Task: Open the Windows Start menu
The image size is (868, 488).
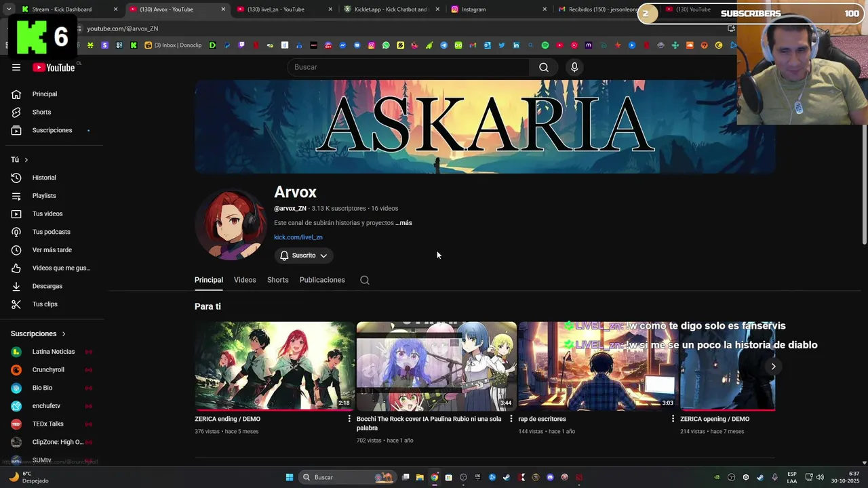Action: [290, 477]
